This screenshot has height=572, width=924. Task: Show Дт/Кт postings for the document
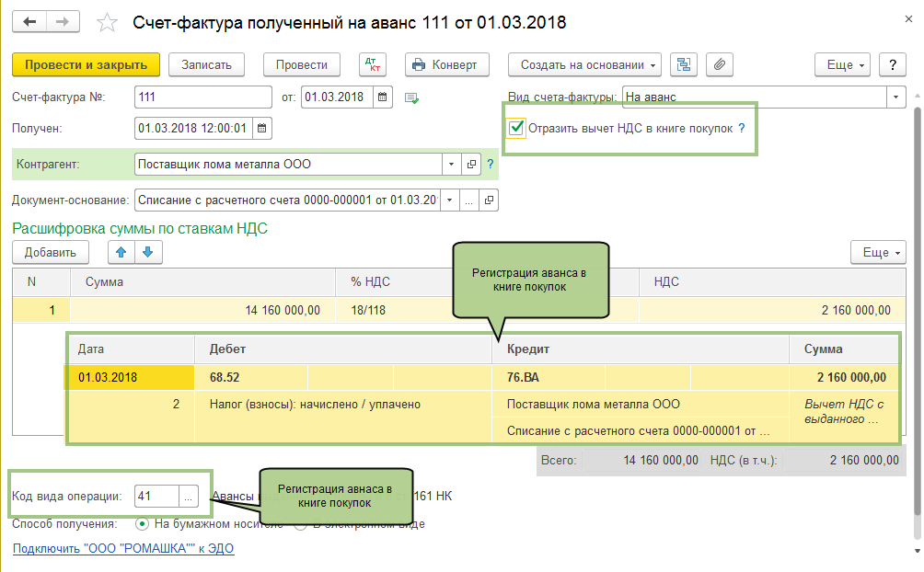click(x=373, y=64)
